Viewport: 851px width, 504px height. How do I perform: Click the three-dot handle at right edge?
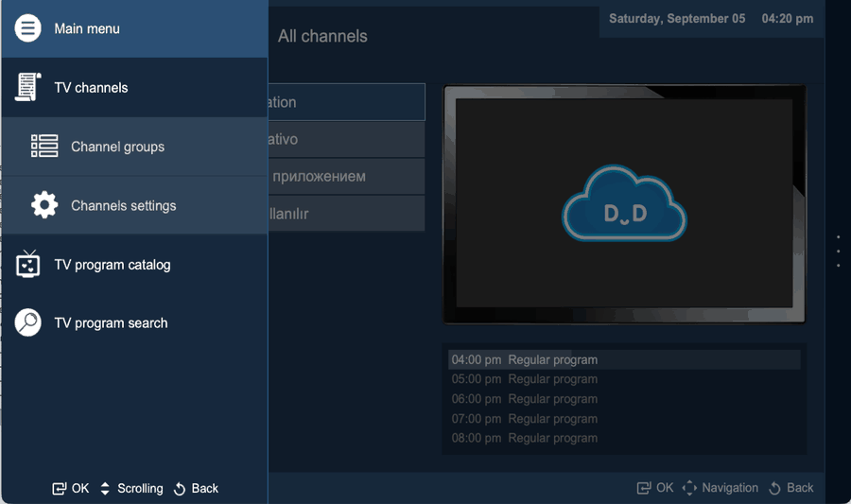pos(839,252)
